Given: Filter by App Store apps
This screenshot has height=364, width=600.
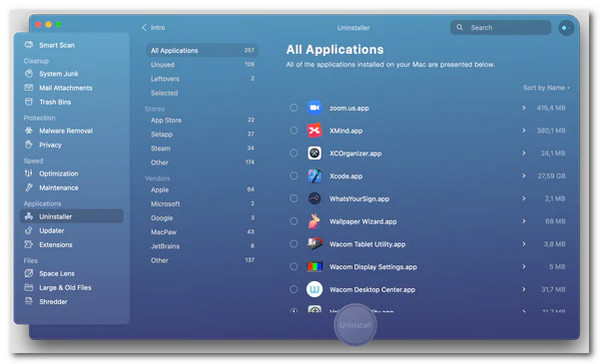Looking at the screenshot, I should pos(202,120).
